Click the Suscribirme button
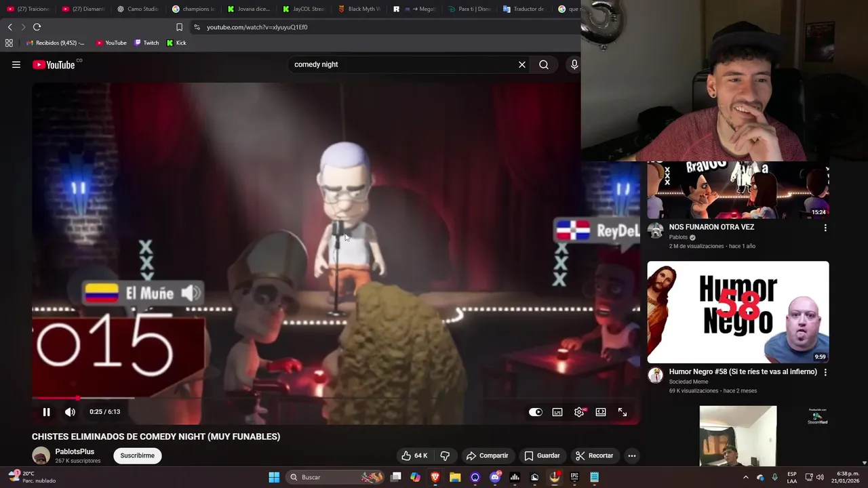This screenshot has height=488, width=868. (138, 455)
